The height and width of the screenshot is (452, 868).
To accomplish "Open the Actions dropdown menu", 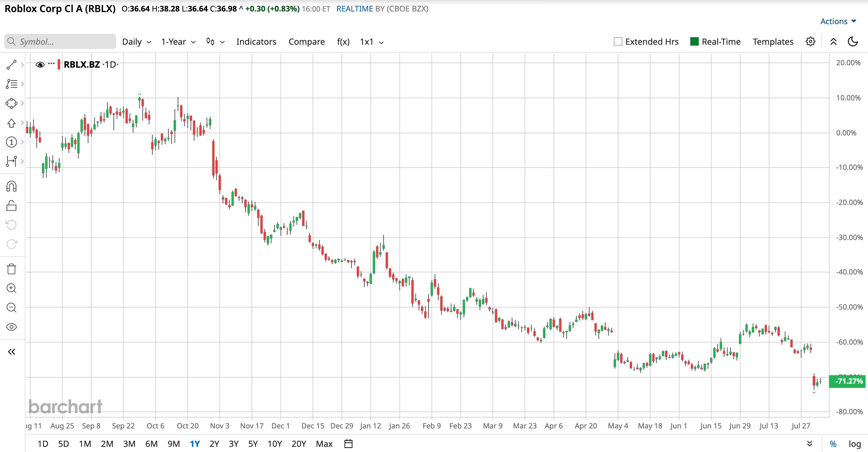I will [x=838, y=21].
